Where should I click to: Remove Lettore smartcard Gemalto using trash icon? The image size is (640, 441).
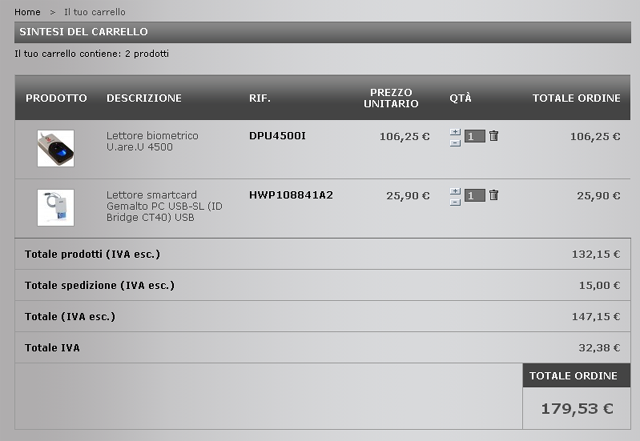point(493,195)
